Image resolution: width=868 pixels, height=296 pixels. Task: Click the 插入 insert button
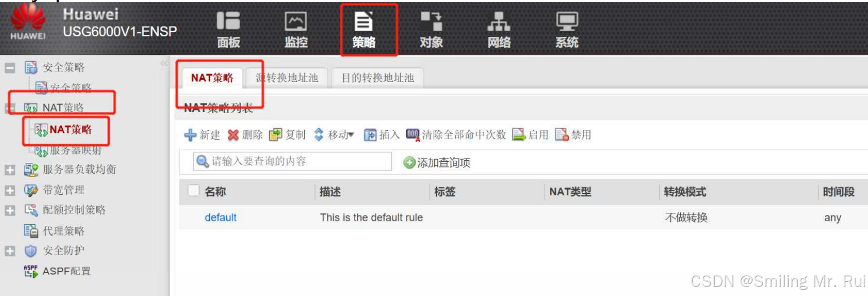click(x=382, y=135)
